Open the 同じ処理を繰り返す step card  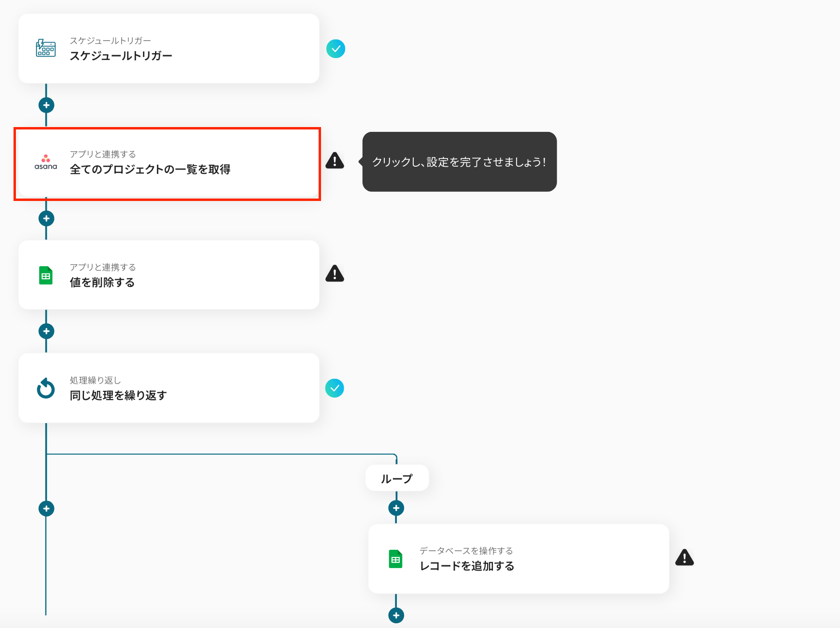168,388
